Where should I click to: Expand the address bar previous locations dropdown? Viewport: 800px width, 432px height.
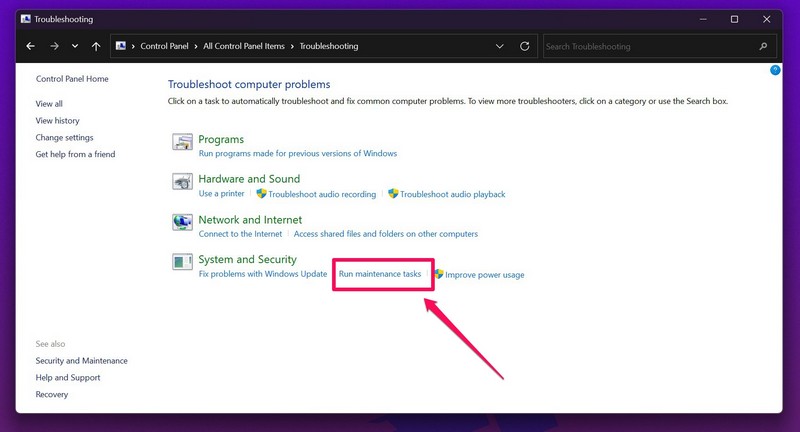pyautogui.click(x=500, y=46)
